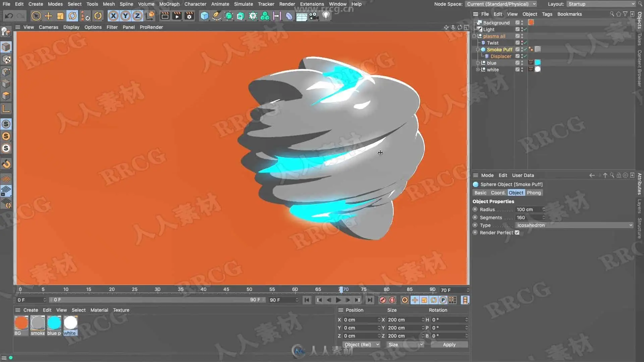The height and width of the screenshot is (362, 644).
Task: Toggle the Z axis lock
Action: coord(138,16)
